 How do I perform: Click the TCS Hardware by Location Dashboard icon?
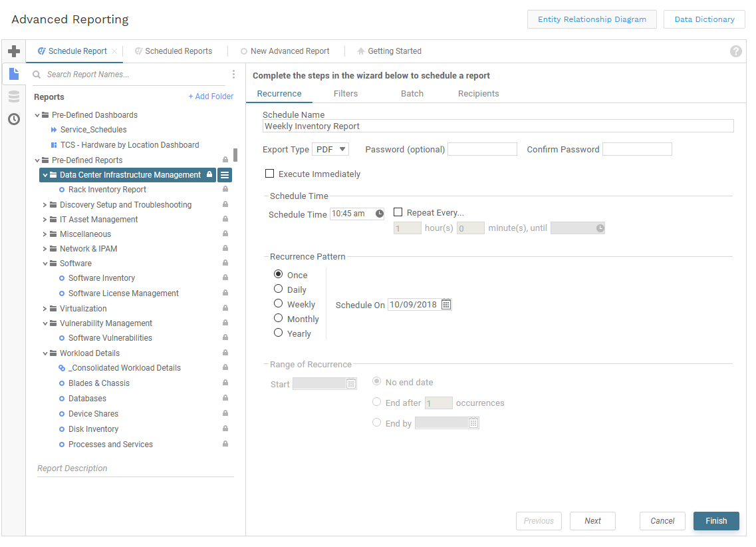click(x=54, y=144)
